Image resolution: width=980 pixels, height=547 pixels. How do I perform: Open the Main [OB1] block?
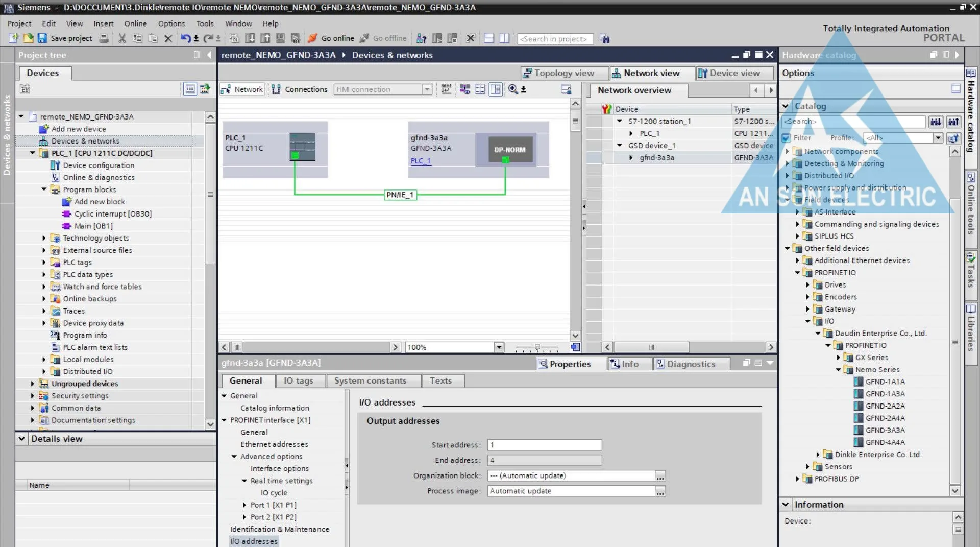pos(93,226)
